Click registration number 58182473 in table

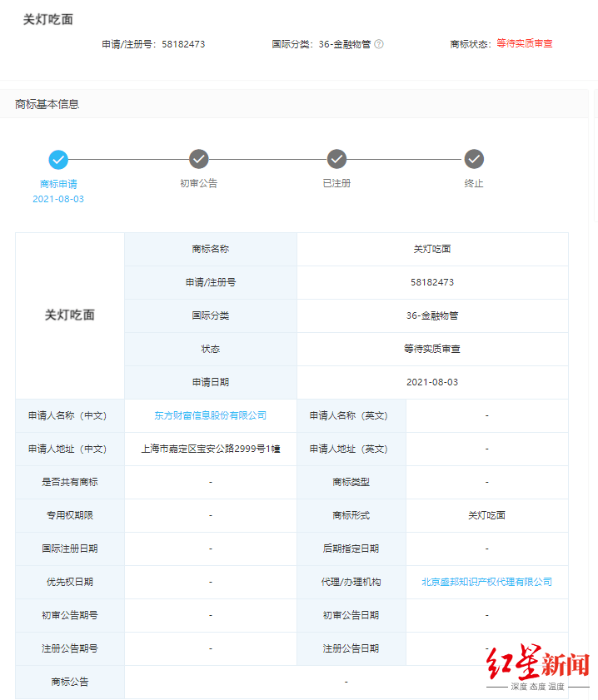click(432, 282)
